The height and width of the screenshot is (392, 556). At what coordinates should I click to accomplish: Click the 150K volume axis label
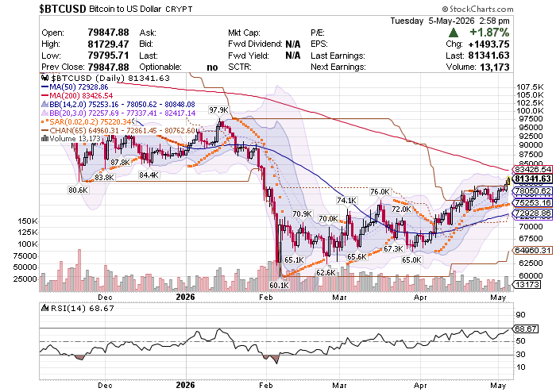point(28,221)
